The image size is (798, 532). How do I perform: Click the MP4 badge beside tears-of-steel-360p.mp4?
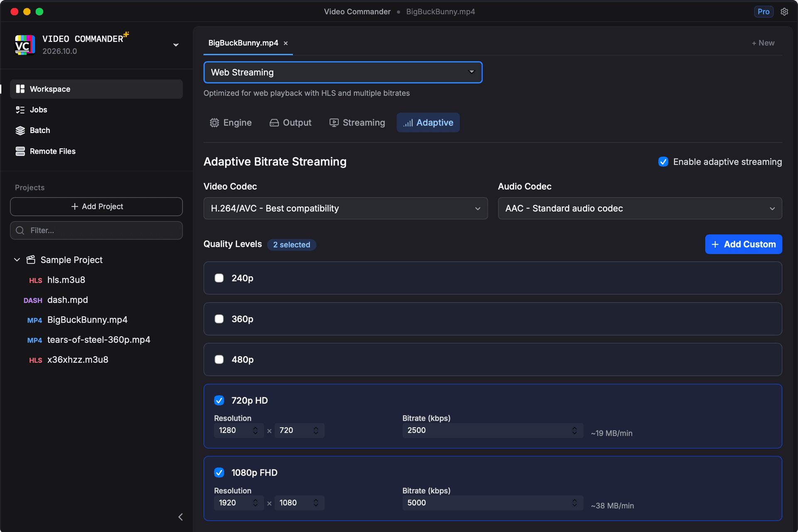pyautogui.click(x=34, y=340)
